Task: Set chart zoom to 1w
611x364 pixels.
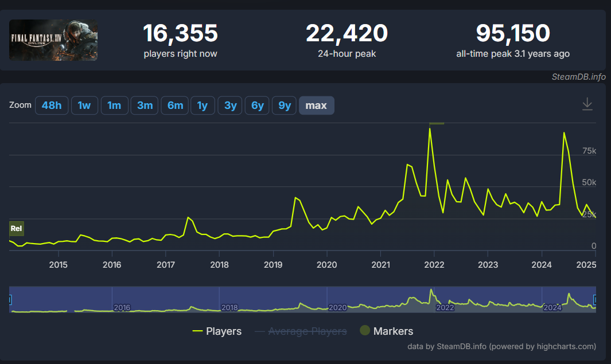Action: click(x=84, y=105)
